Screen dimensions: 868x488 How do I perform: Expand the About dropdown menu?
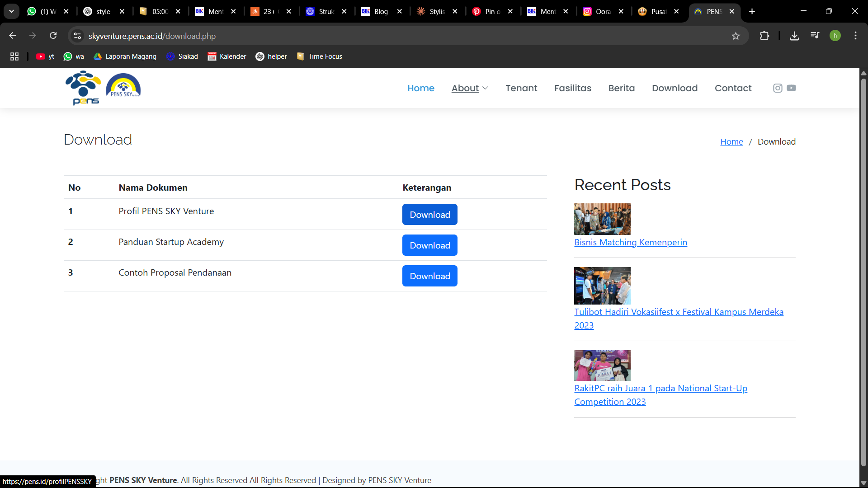(x=470, y=88)
